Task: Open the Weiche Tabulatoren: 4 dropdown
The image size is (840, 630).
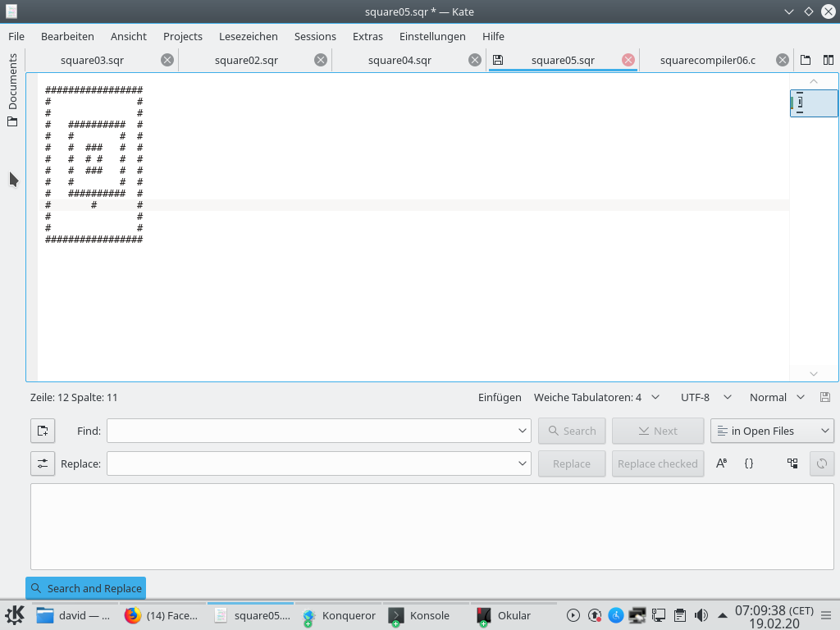Action: (x=596, y=397)
